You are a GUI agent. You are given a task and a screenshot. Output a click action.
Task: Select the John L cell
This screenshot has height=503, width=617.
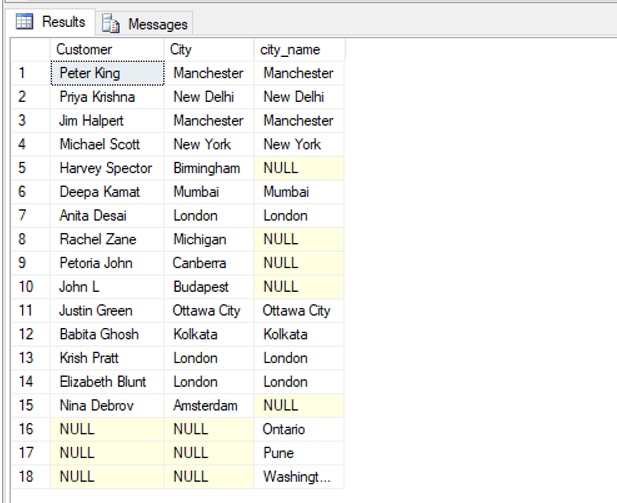click(x=107, y=287)
